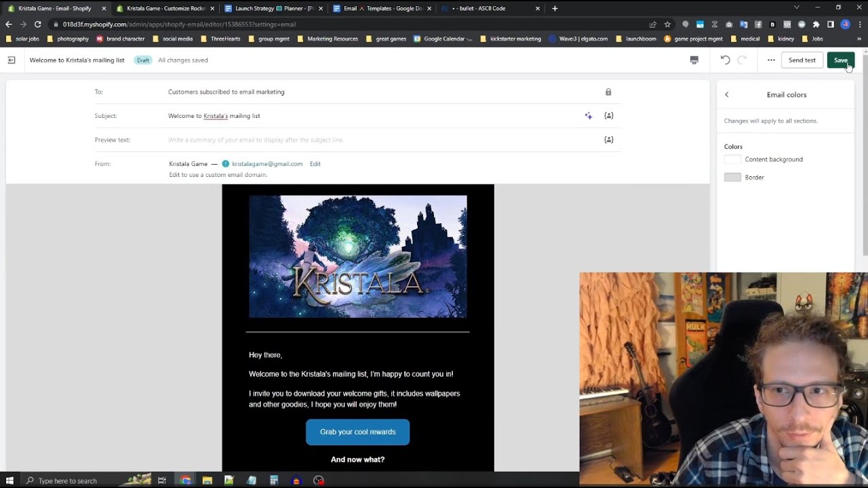Open the 'social media' bookmark folder
The image size is (868, 488).
[x=173, y=39]
